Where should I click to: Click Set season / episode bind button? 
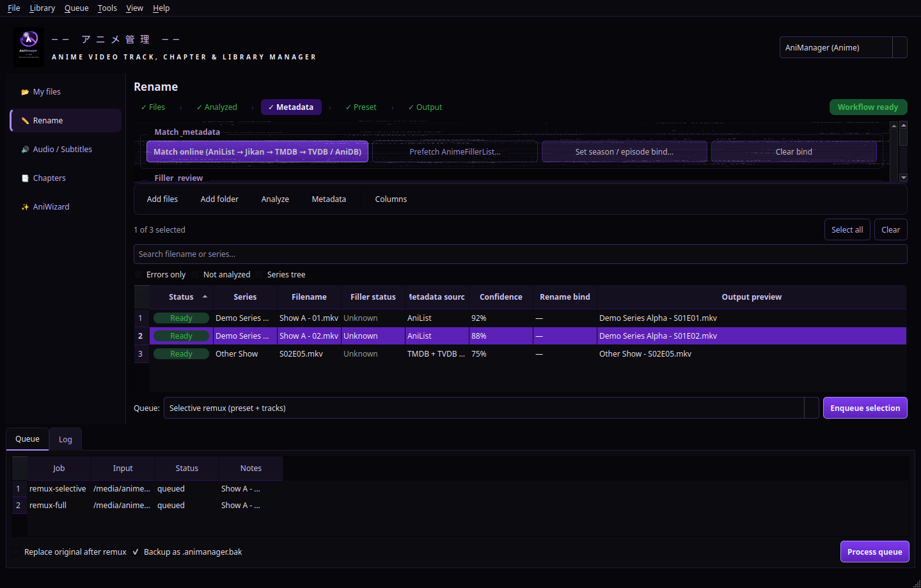pos(624,152)
